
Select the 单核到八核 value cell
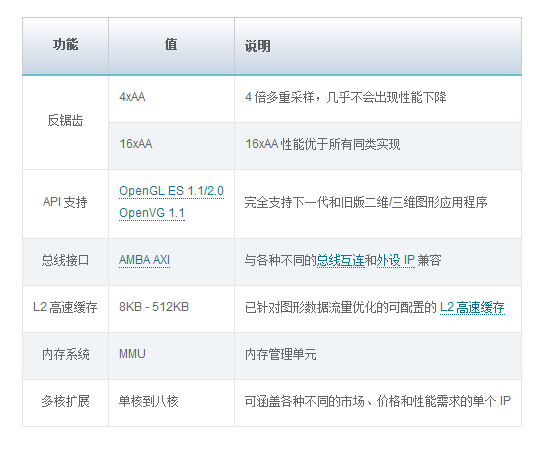pyautogui.click(x=171, y=403)
